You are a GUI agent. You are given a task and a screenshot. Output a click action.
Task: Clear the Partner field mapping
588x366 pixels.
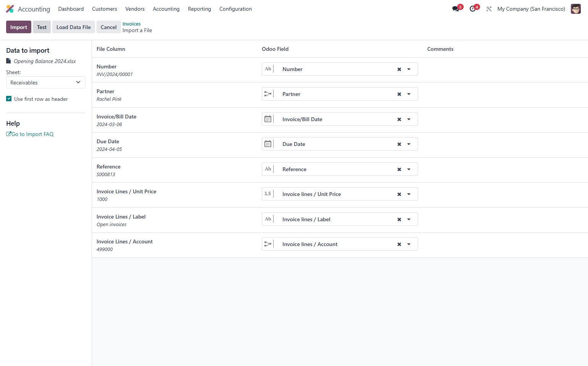[399, 94]
